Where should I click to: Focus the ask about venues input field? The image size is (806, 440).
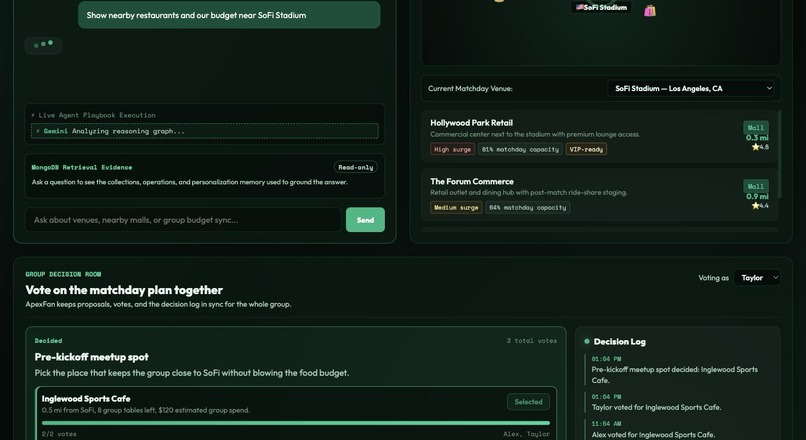[x=183, y=220]
